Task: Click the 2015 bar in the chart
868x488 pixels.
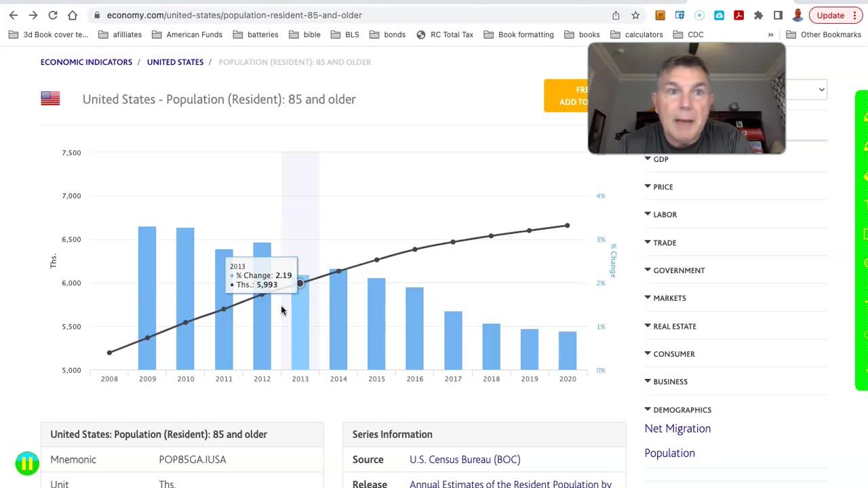Action: coord(376,324)
